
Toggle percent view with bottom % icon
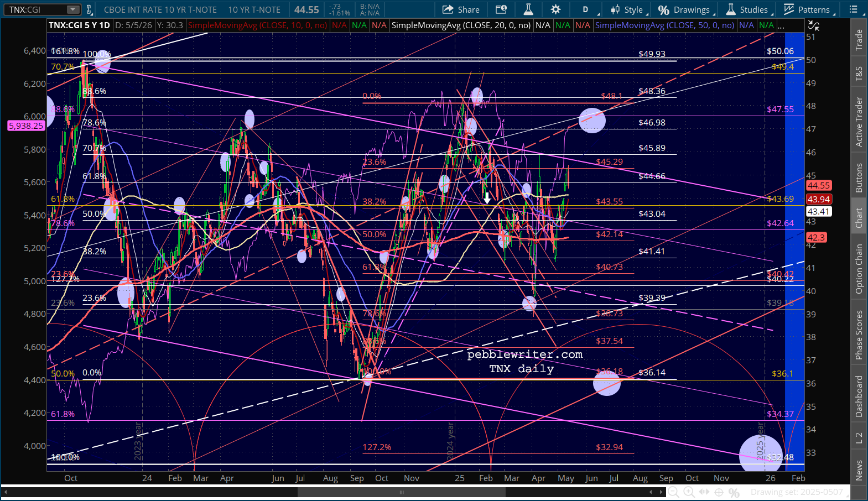point(734,492)
